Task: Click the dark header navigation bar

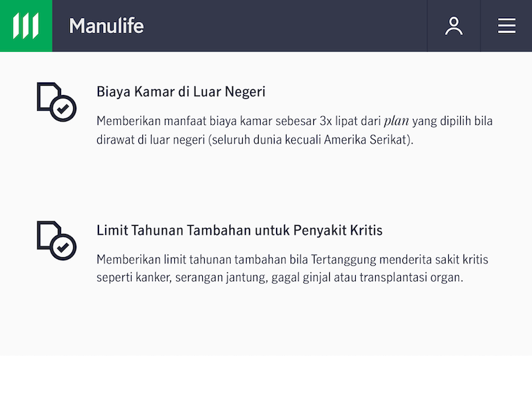Action: [x=266, y=27]
